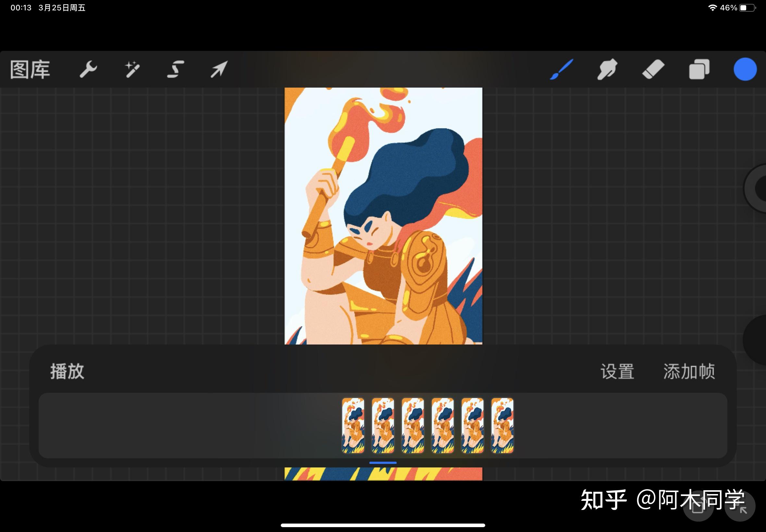The height and width of the screenshot is (532, 766).
Task: Select the third frame thumbnail
Action: (x=413, y=426)
